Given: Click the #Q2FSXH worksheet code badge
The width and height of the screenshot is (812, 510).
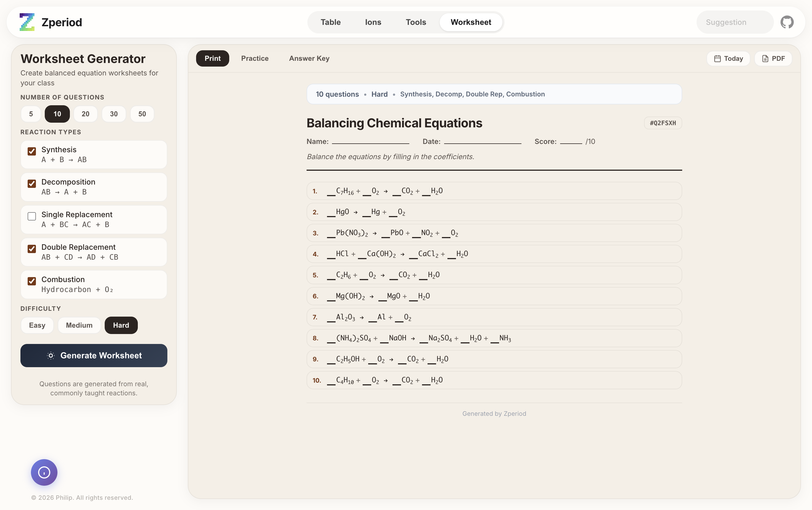Looking at the screenshot, I should [x=662, y=123].
